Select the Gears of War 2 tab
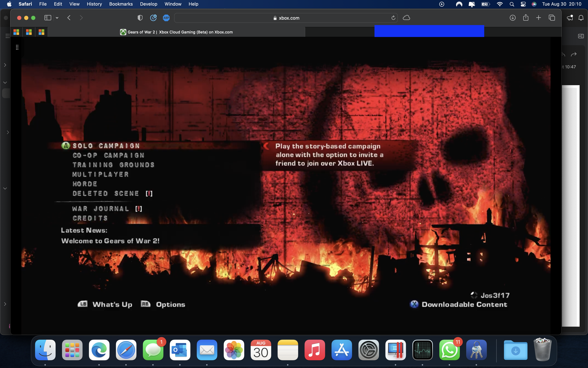588x368 pixels. coord(176,32)
